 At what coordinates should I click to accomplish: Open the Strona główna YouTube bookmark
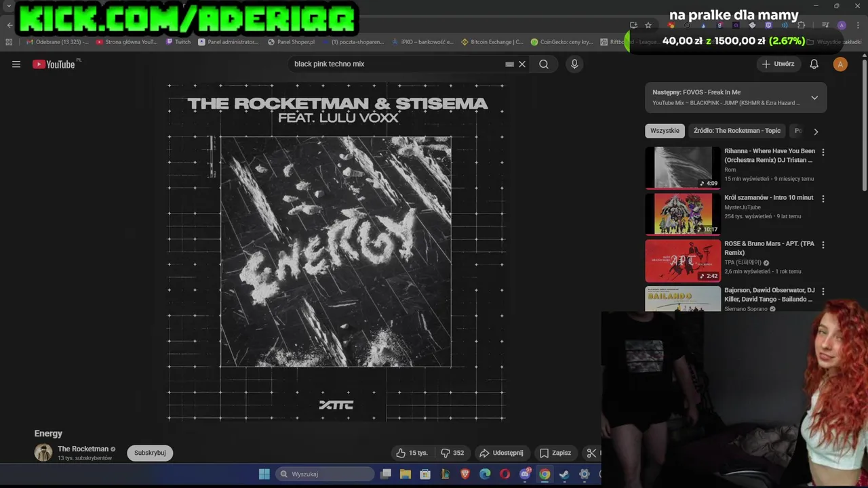point(127,42)
